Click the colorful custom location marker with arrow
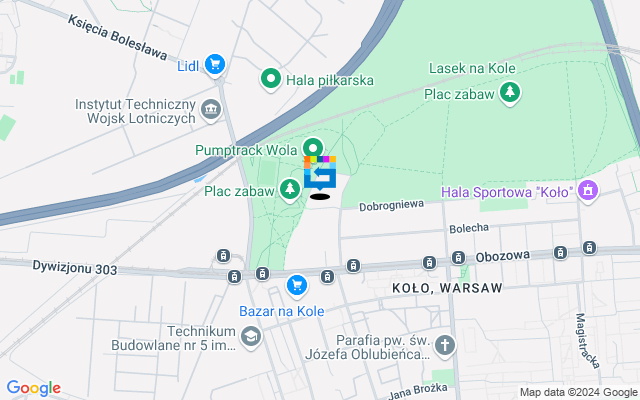The width and height of the screenshot is (640, 400). coord(320,174)
